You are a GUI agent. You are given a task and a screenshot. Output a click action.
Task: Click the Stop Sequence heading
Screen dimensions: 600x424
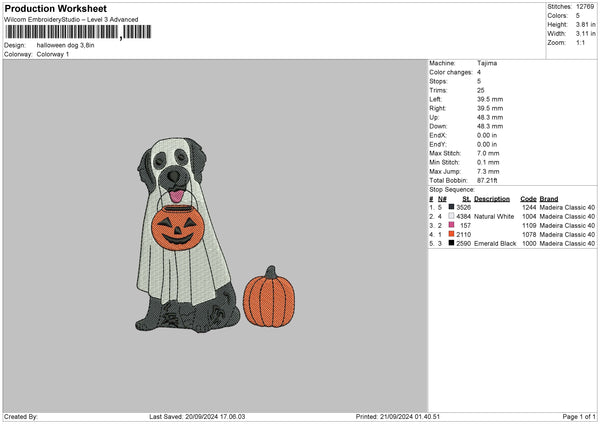452,189
